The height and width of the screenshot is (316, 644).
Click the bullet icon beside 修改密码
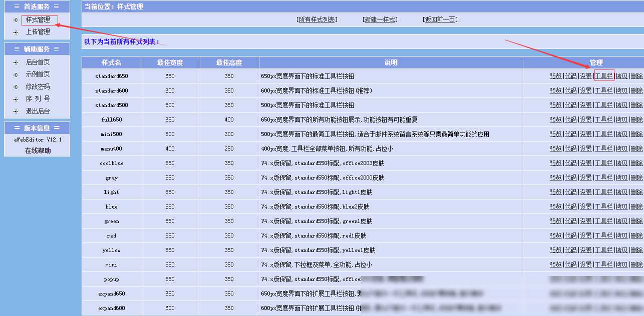(x=16, y=87)
